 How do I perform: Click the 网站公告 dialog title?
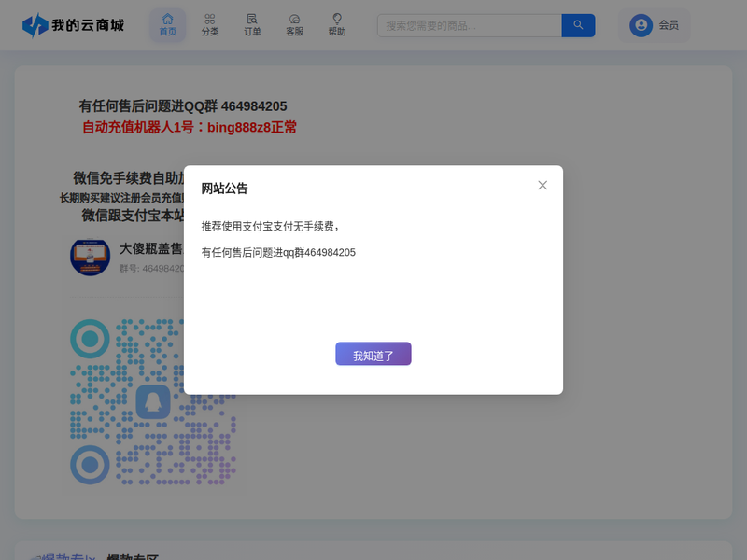[224, 189]
